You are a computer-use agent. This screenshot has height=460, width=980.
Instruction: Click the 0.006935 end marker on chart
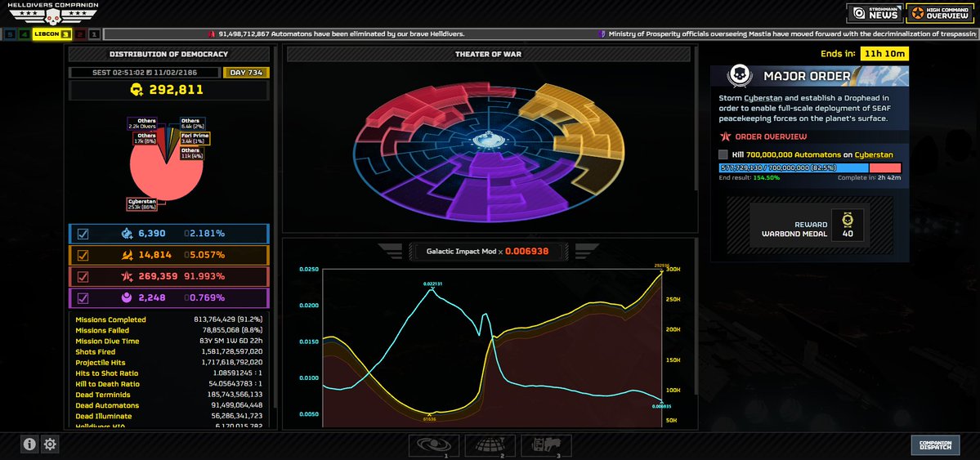(661, 404)
